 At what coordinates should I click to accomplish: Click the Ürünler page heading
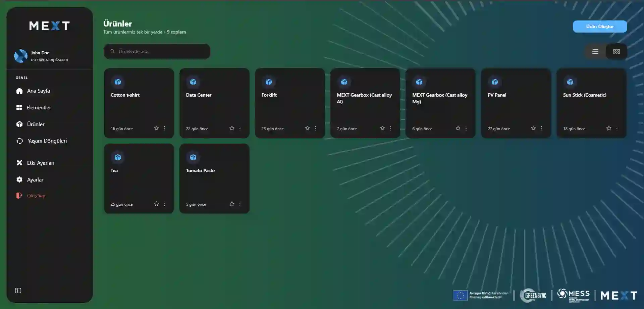[x=118, y=23]
